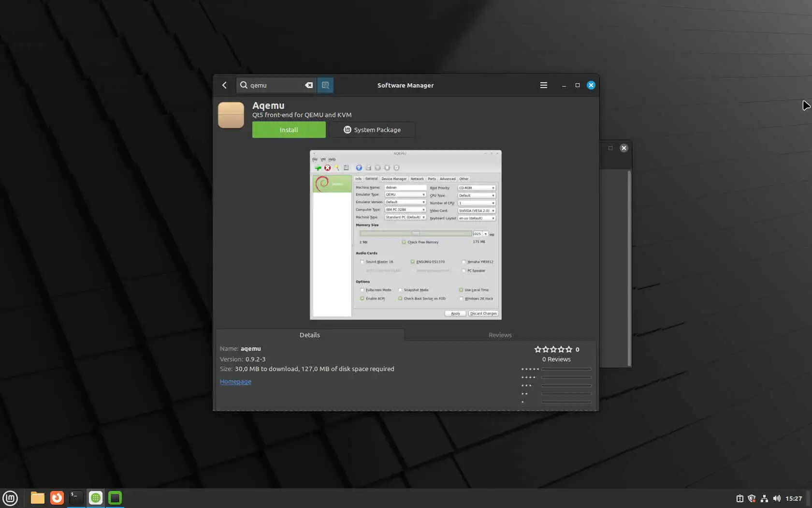Click the 'Qt5 front-end for QEMU and KVM' description
Screen dimensions: 812x508
(x=302, y=115)
